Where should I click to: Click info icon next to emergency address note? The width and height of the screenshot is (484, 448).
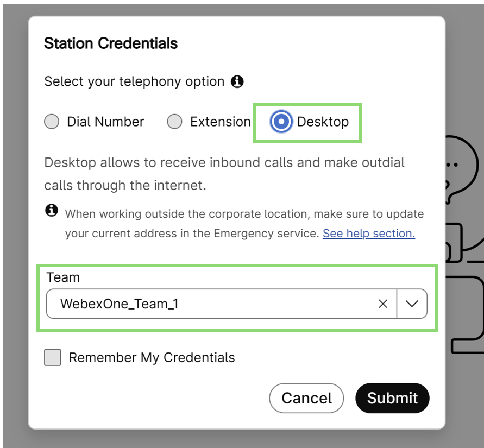(x=52, y=210)
